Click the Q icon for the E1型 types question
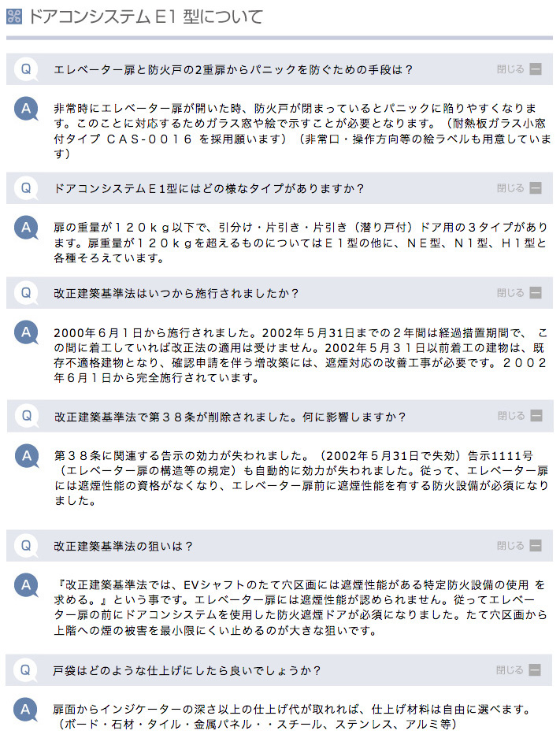 (26, 188)
